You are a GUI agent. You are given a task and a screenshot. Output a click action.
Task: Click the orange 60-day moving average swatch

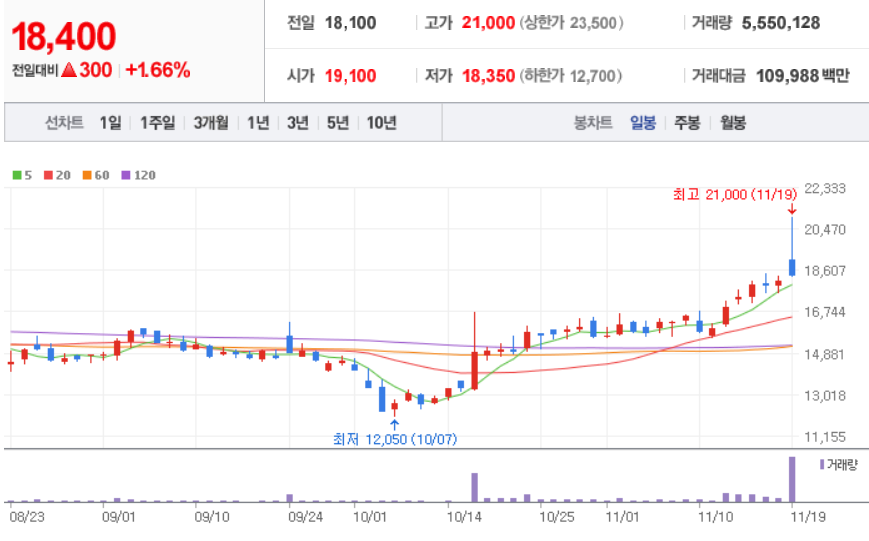pyautogui.click(x=87, y=175)
